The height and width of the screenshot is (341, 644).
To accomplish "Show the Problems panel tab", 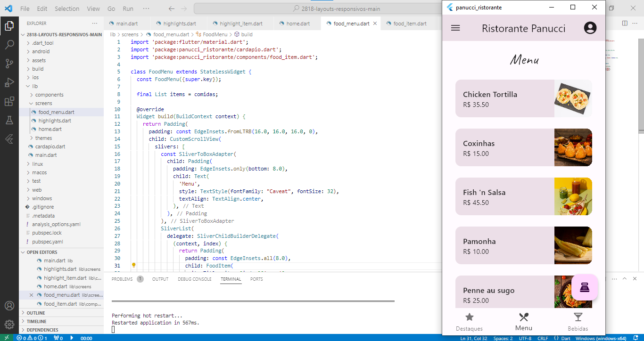I will click(x=122, y=279).
